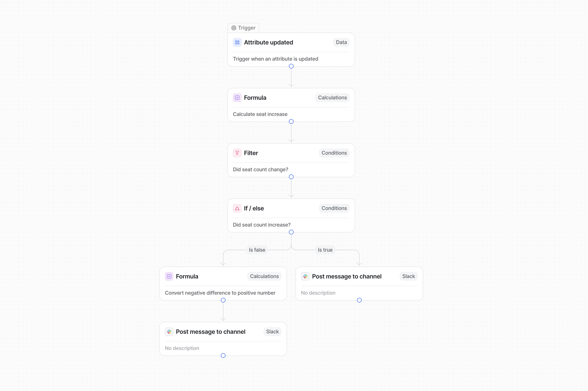
Task: Click the Formula icon above Calculate seat increase
Action: (x=237, y=98)
